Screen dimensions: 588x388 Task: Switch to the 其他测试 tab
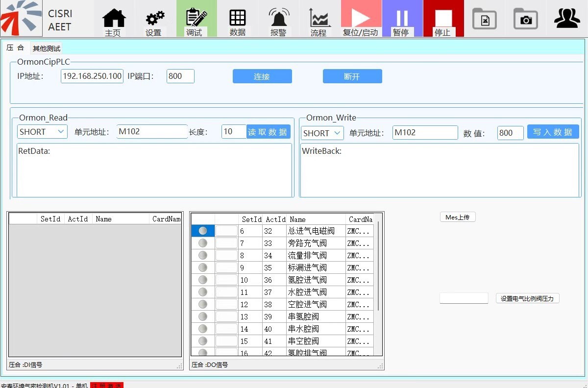pyautogui.click(x=47, y=48)
